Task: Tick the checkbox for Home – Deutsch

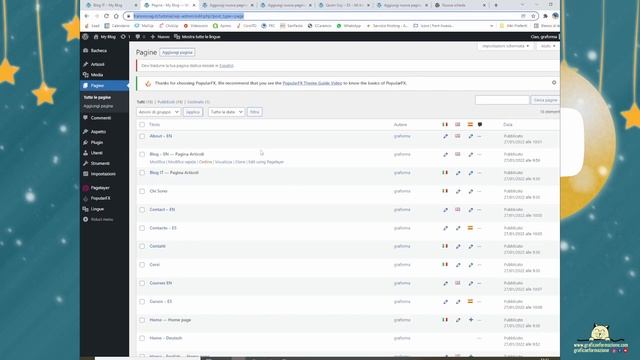Action: [x=142, y=338]
